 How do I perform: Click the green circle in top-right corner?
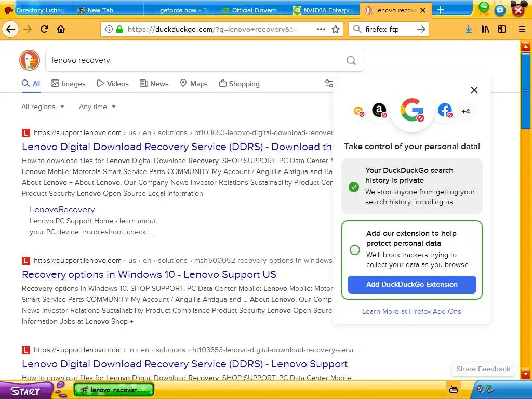[484, 7]
